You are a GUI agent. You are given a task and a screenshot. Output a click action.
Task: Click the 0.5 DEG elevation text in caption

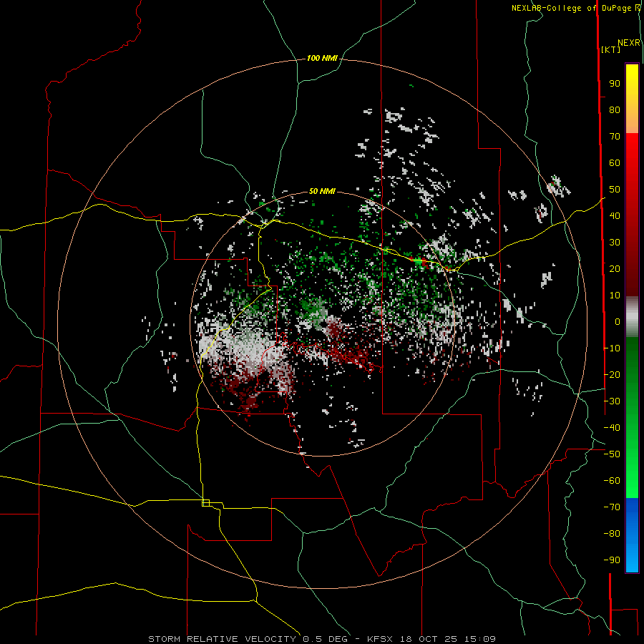pyautogui.click(x=325, y=639)
